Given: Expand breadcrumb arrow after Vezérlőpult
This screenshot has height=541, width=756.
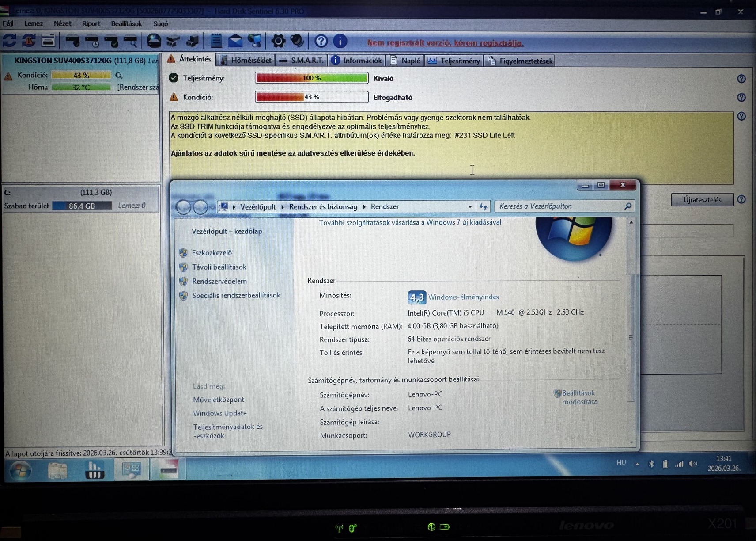Looking at the screenshot, I should [x=283, y=207].
